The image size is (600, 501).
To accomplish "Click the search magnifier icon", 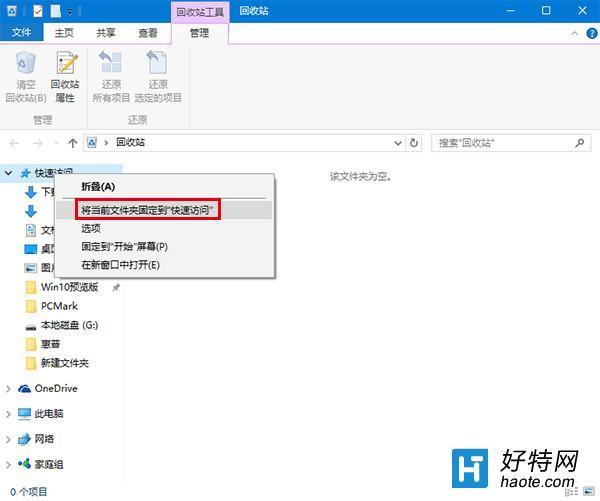I will 580,143.
